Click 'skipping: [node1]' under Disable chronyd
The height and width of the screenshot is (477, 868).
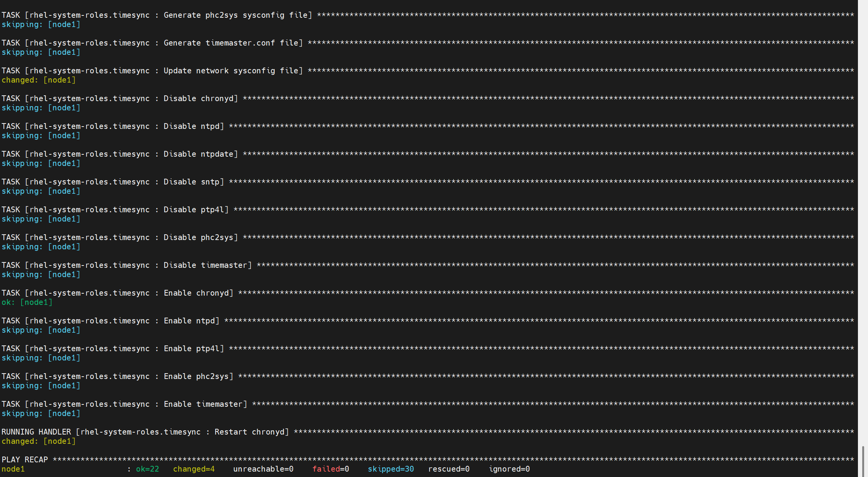coord(41,108)
